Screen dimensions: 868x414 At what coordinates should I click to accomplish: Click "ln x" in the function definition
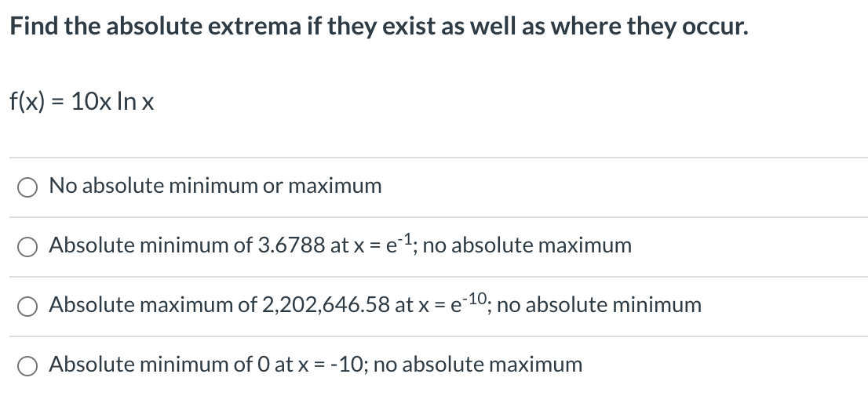coord(136,102)
